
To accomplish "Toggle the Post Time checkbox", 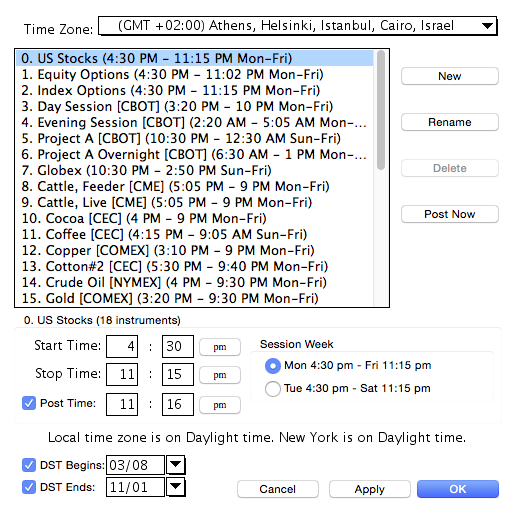I will [x=29, y=403].
